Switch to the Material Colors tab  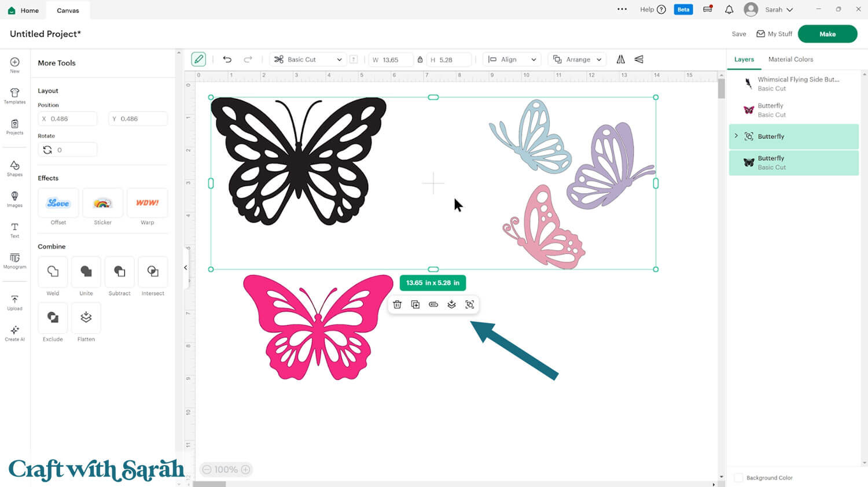click(790, 60)
